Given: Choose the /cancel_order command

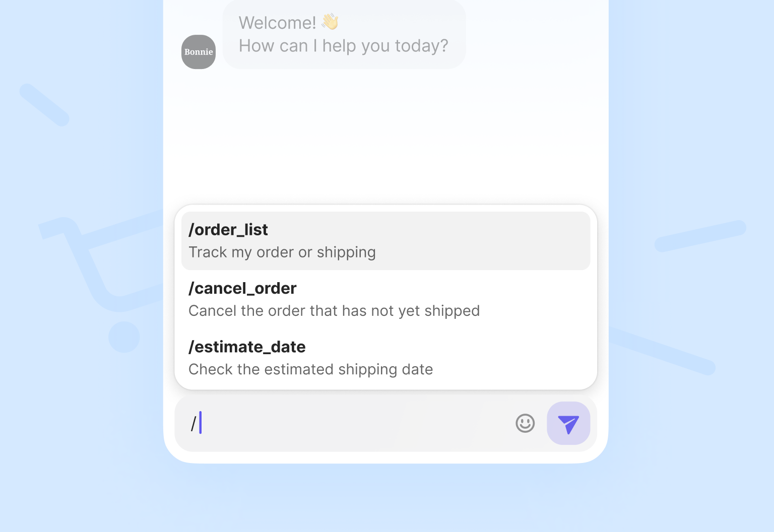Looking at the screenshot, I should pos(242,288).
